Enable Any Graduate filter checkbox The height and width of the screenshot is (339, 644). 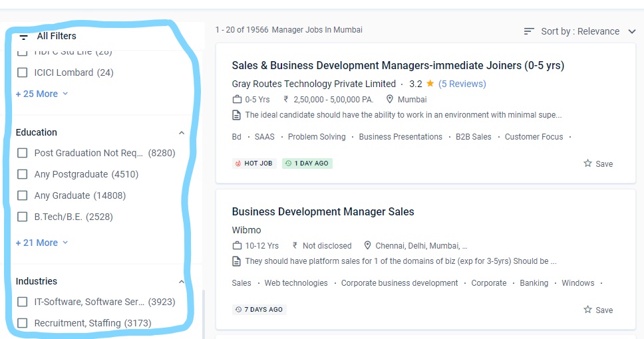(x=22, y=195)
